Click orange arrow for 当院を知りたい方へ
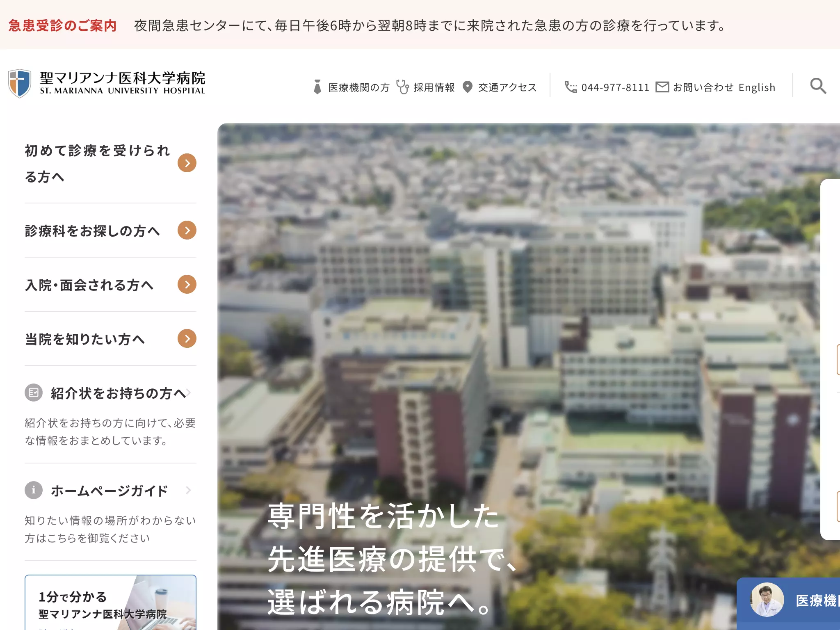 (187, 338)
